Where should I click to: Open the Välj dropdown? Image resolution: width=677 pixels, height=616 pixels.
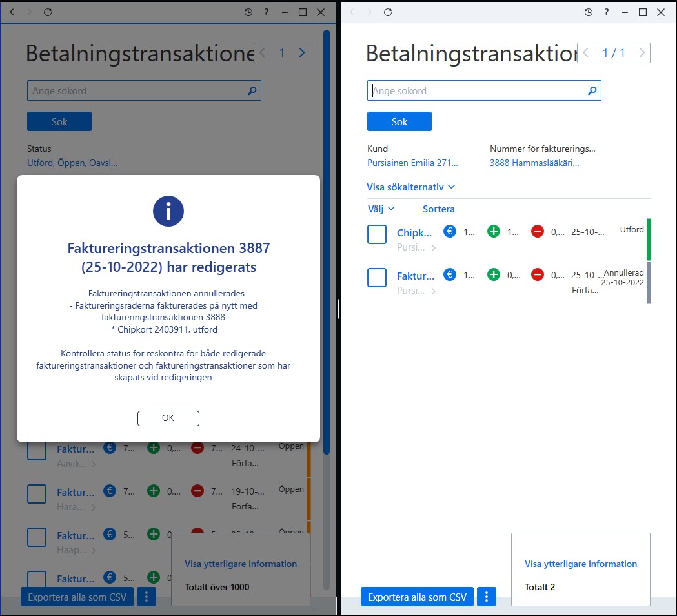(381, 209)
